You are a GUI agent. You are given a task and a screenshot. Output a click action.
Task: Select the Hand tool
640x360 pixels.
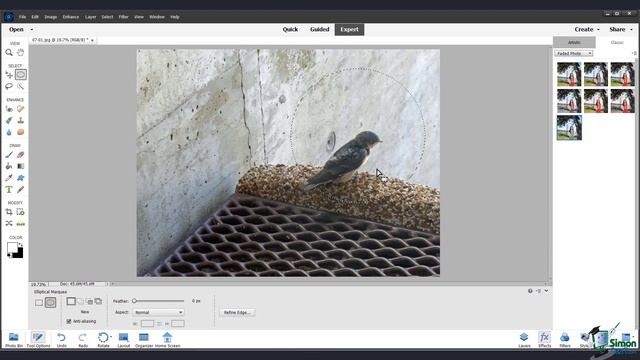20,53
